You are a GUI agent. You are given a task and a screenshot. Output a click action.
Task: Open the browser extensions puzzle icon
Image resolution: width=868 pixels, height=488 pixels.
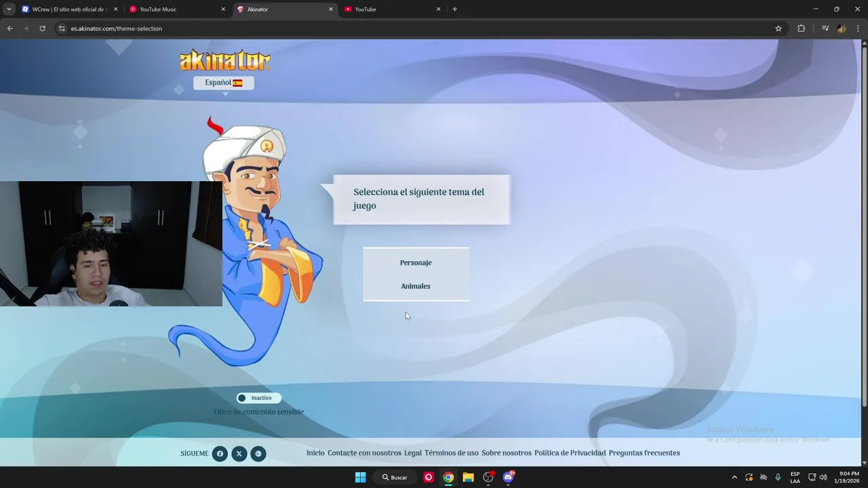[801, 28]
